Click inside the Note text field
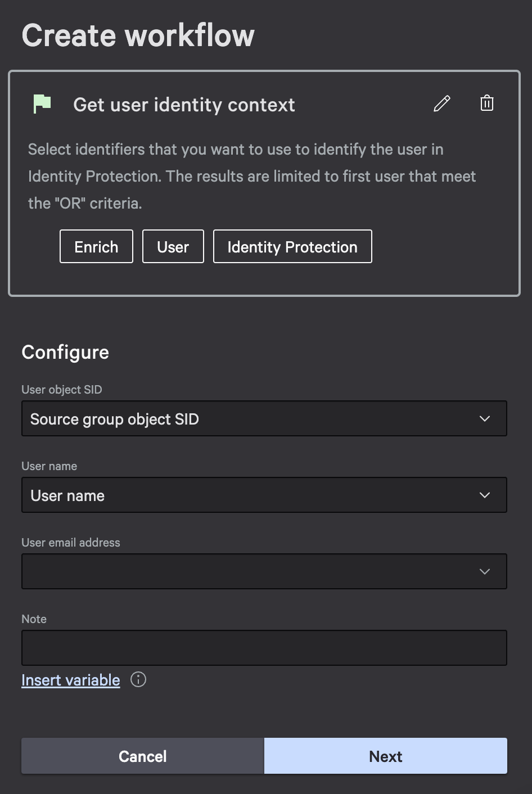 pyautogui.click(x=264, y=647)
